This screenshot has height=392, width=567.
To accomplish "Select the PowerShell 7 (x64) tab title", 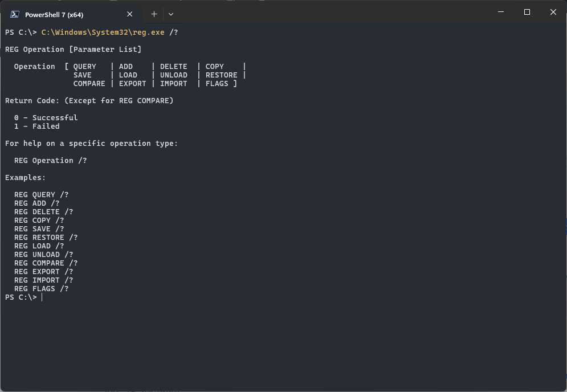I will click(54, 15).
